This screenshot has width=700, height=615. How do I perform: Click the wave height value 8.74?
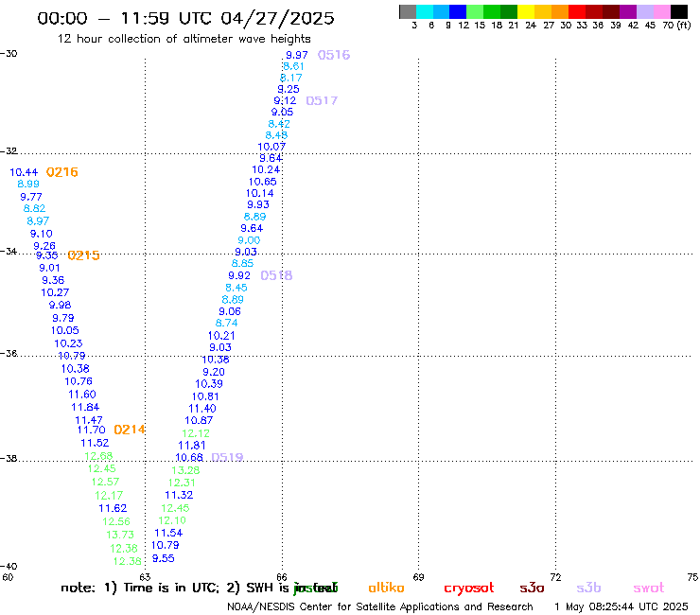coord(226,323)
